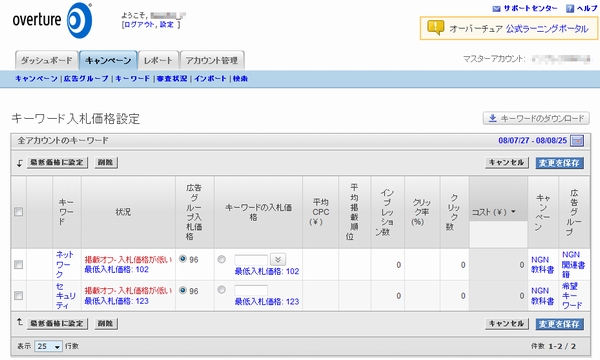Screen dimensions: 600x360
Task: Click 最低入札価格: 102 in status column
Action: (x=116, y=270)
